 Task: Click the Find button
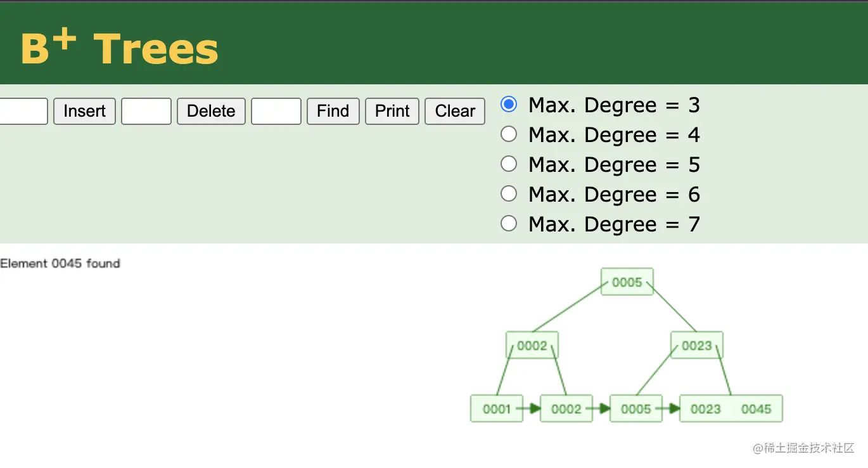(x=333, y=111)
